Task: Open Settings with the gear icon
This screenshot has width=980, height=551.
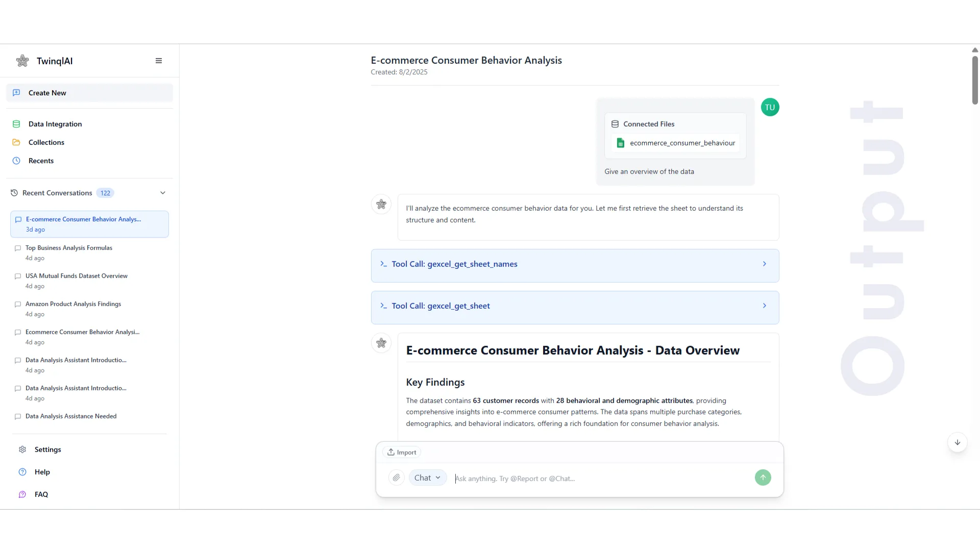Action: coord(22,449)
